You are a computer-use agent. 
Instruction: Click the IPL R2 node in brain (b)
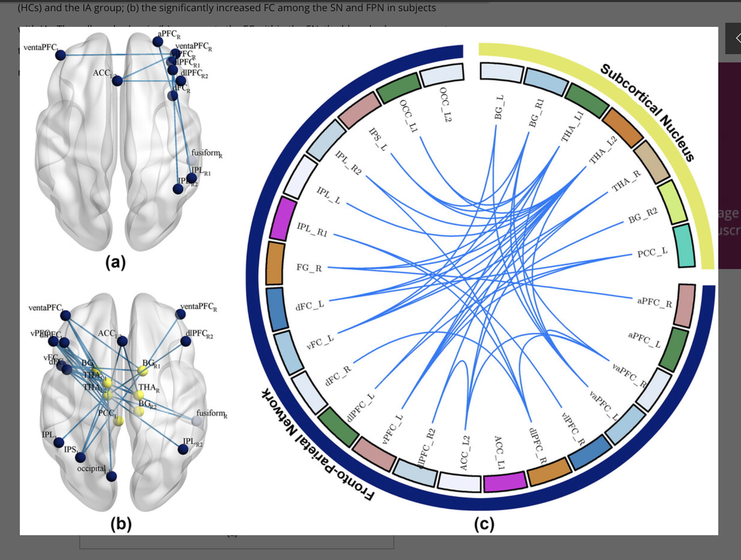tap(183, 449)
